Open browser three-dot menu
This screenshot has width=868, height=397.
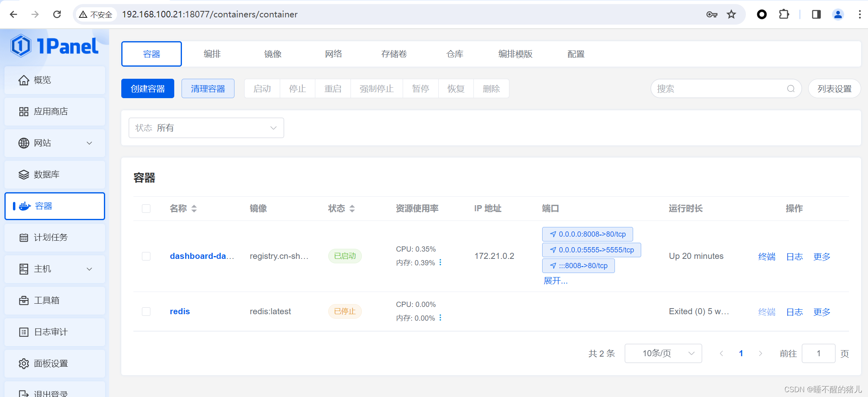[x=860, y=15]
